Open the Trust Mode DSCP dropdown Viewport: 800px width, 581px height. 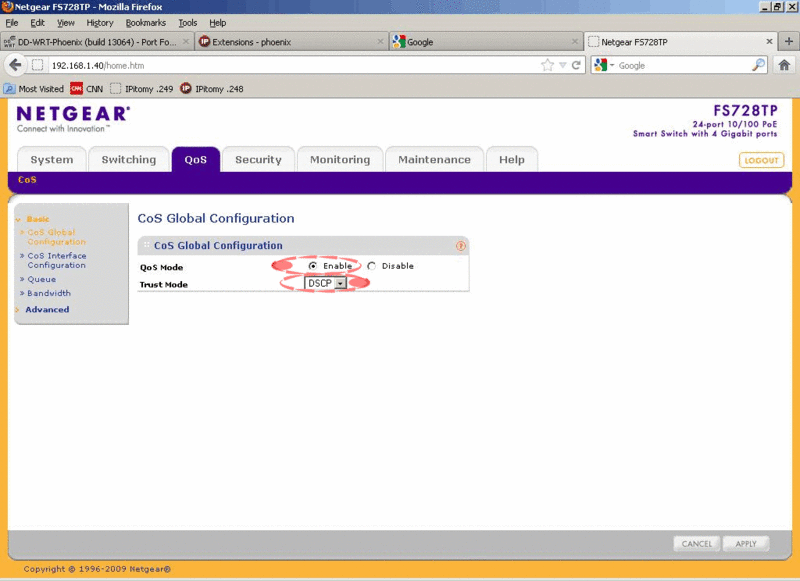[326, 283]
